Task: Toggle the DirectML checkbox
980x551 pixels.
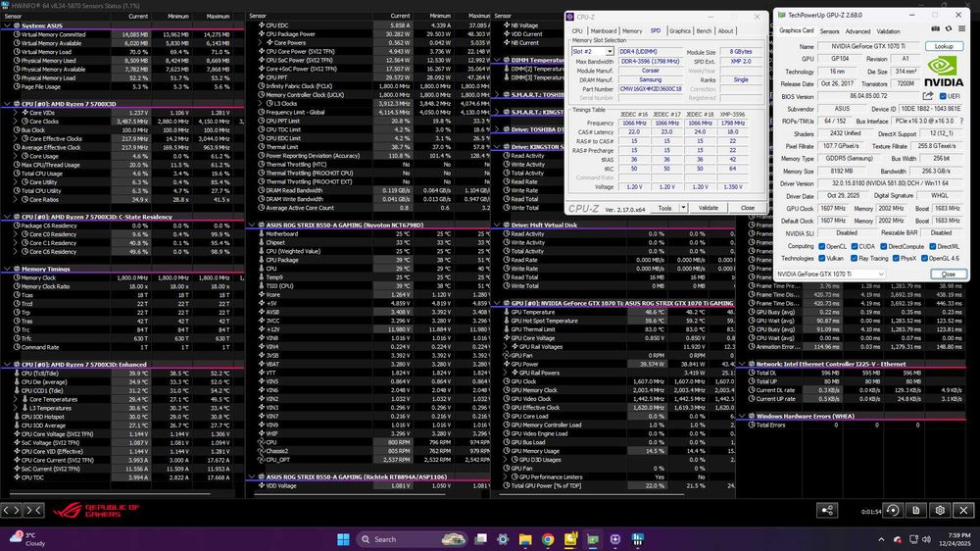Action: point(933,246)
